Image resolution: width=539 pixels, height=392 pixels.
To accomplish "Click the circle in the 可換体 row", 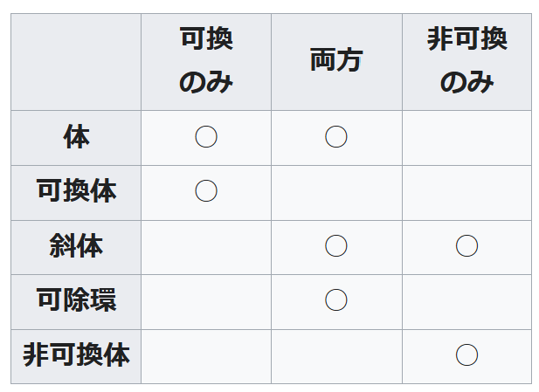I will pyautogui.click(x=206, y=191).
